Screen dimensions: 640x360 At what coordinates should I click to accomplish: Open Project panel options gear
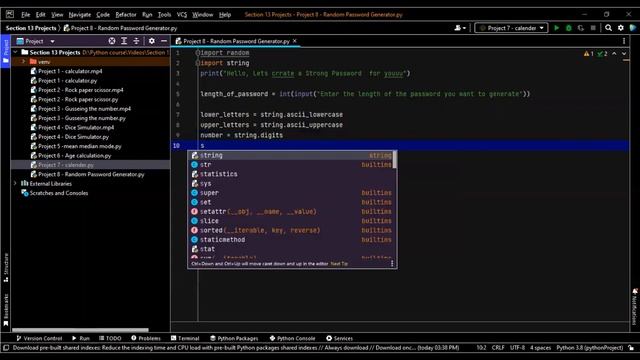pos(151,41)
